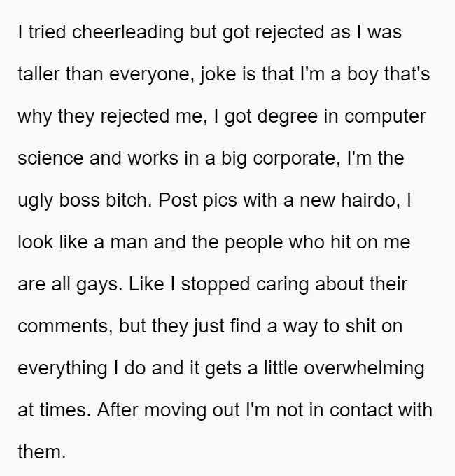Screen dimensions: 455x476
Task: Click the final word "them."
Action: click(x=42, y=452)
